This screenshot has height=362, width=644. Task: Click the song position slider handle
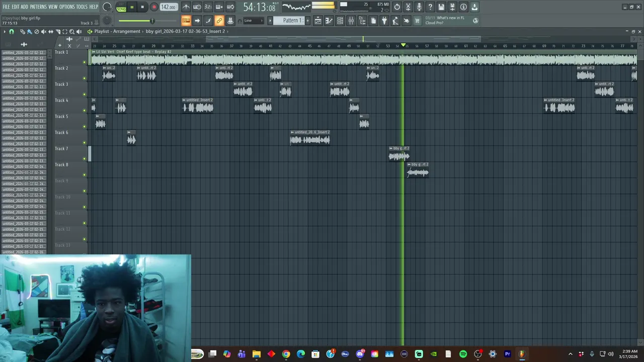click(152, 21)
